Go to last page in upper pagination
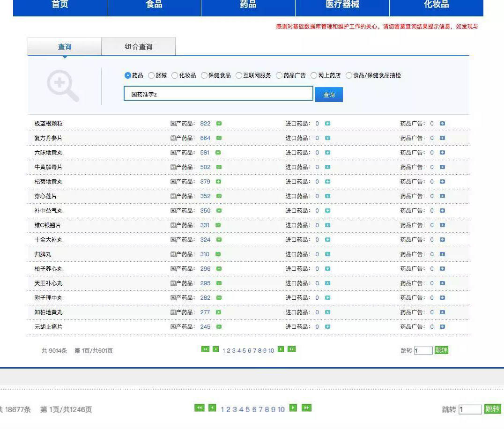This screenshot has width=504, height=429. (291, 349)
